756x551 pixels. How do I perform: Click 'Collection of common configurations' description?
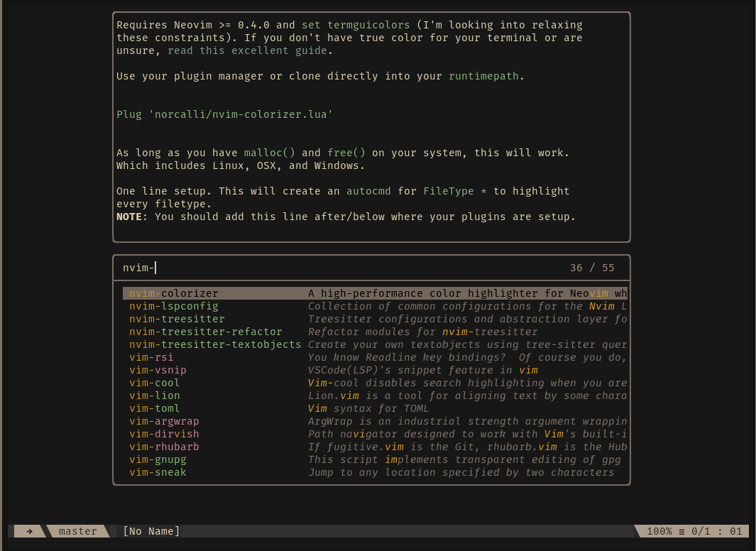(x=467, y=306)
